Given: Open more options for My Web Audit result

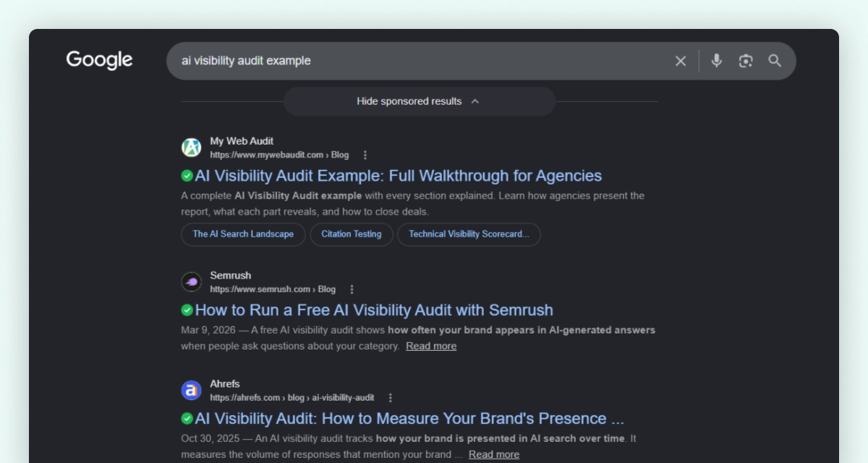Looking at the screenshot, I should [365, 155].
